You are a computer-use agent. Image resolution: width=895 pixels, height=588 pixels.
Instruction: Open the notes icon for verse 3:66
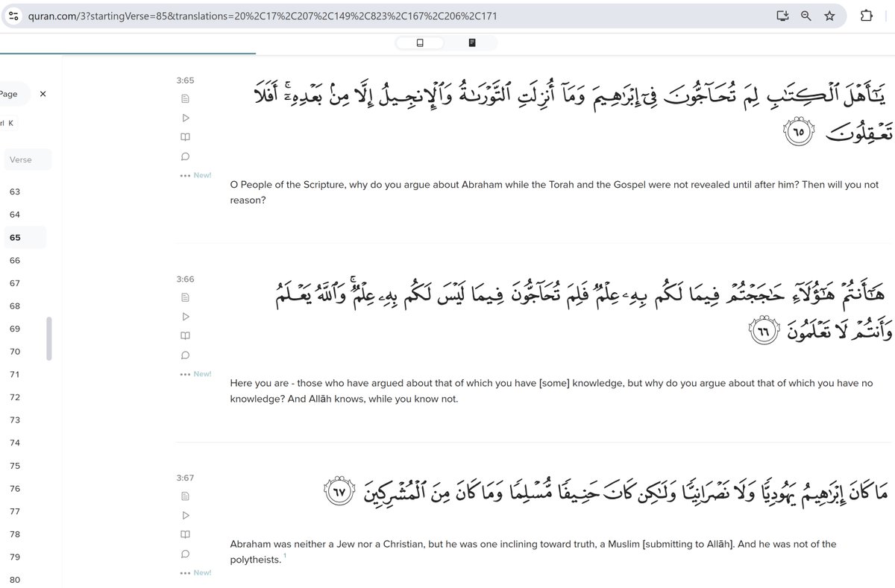click(185, 297)
